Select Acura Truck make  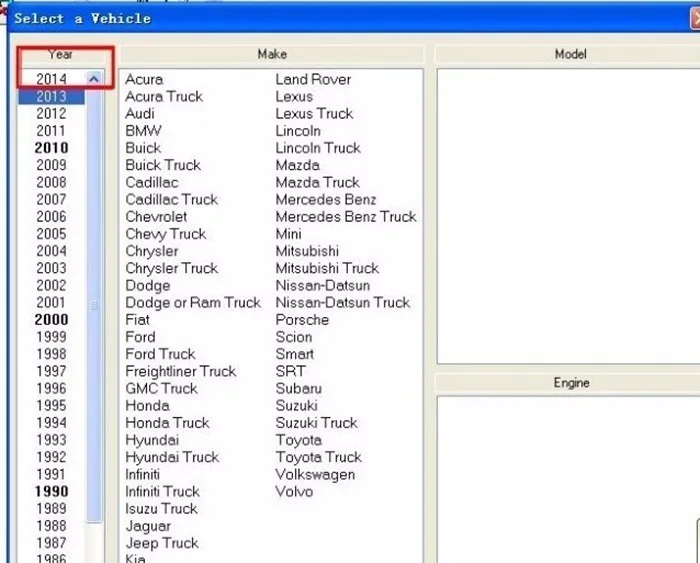tap(164, 96)
